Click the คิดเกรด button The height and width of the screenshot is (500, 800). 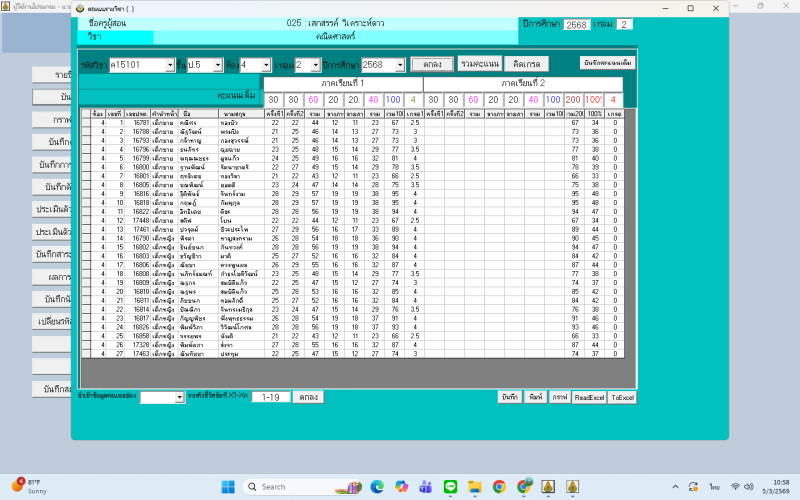[525, 65]
